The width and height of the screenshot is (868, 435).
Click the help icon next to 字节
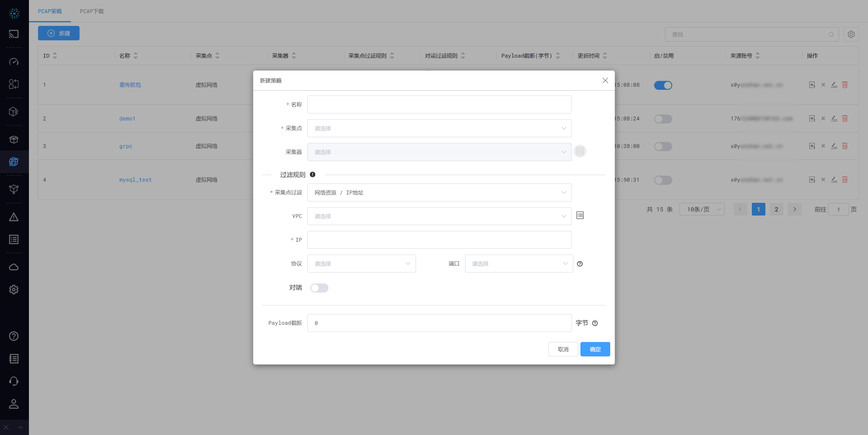point(595,323)
